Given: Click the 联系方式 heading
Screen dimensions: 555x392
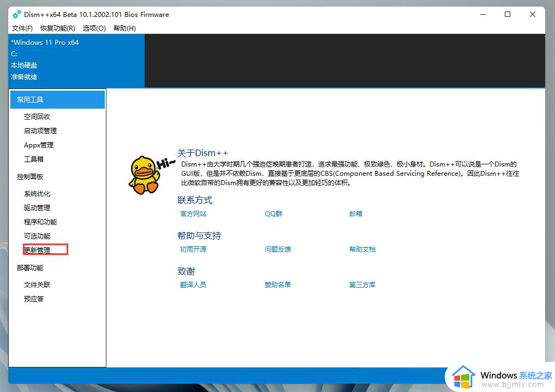Looking at the screenshot, I should [195, 200].
